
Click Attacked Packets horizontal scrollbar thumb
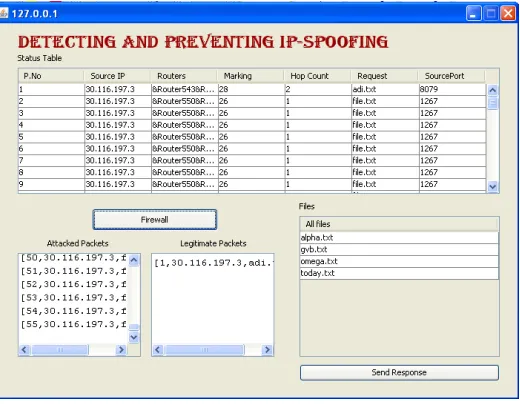coord(60,350)
